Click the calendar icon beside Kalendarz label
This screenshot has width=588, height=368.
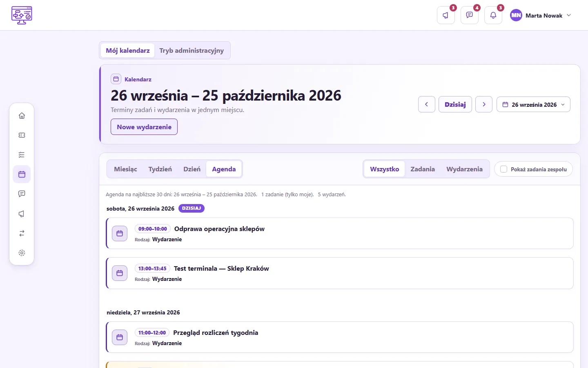click(x=116, y=79)
